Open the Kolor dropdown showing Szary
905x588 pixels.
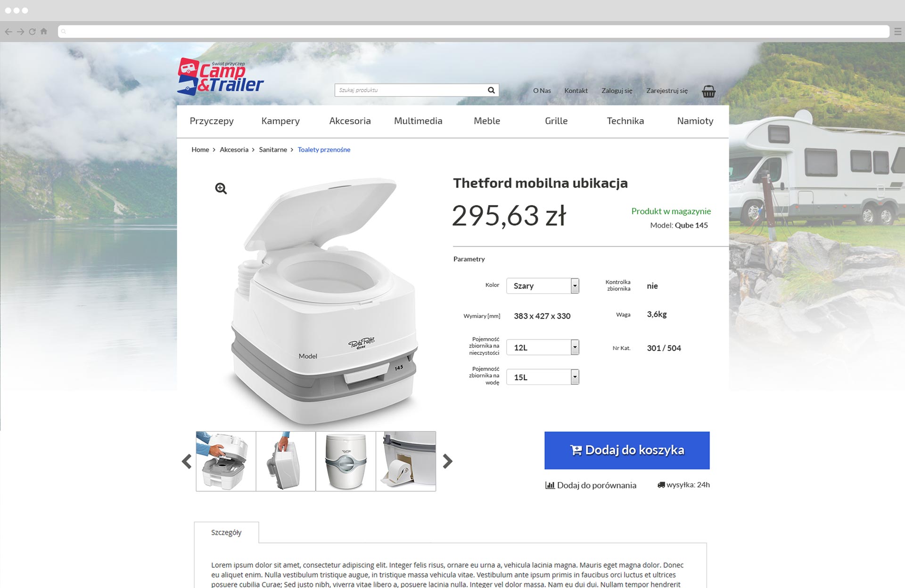point(543,286)
